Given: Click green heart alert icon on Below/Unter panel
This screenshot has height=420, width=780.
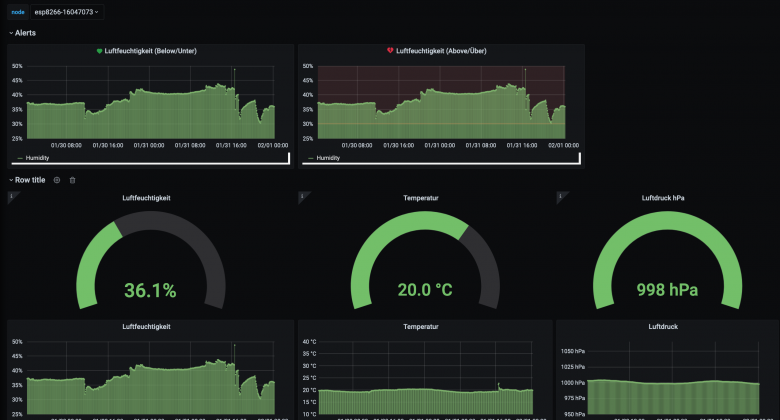Looking at the screenshot, I should click(x=99, y=51).
